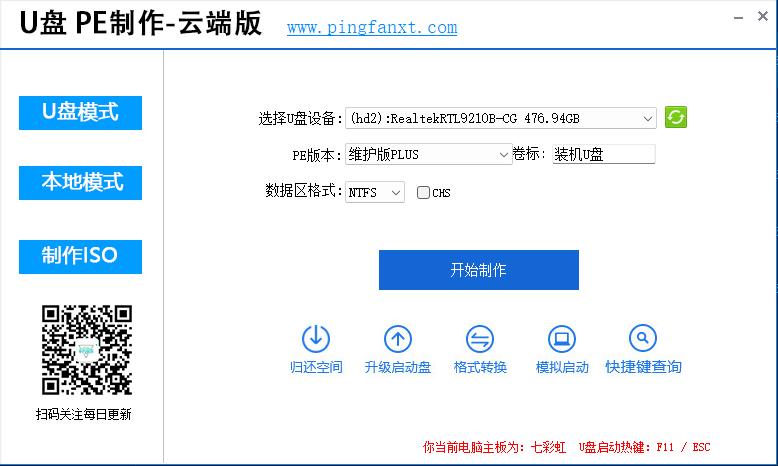Open the www.pingfanxt.com link

(x=372, y=27)
